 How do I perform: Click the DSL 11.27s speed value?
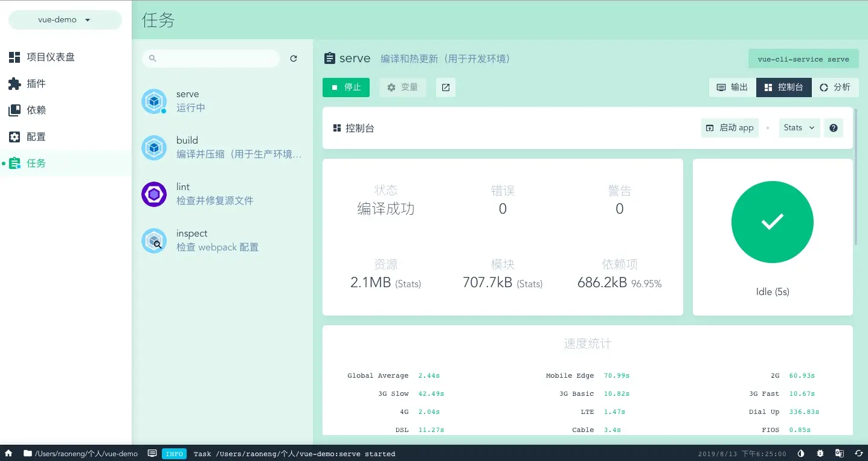click(x=431, y=430)
